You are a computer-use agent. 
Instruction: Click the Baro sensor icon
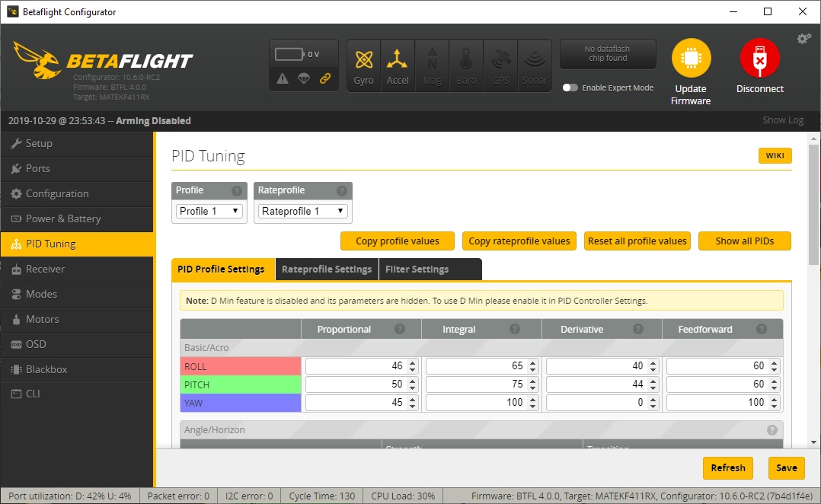(466, 66)
